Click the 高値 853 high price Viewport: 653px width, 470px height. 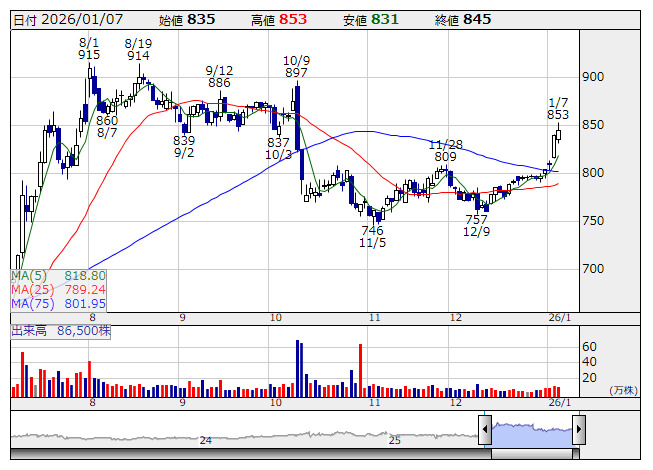279,20
